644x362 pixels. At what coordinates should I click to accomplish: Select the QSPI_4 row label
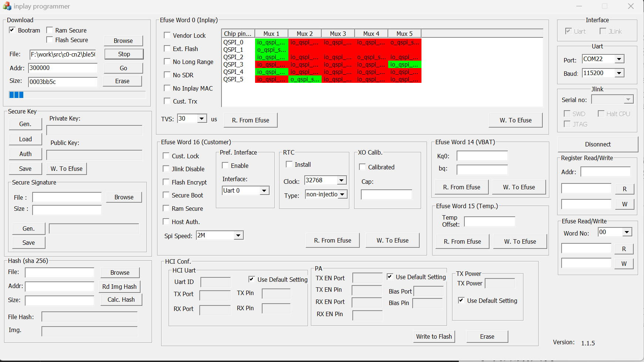click(x=233, y=72)
